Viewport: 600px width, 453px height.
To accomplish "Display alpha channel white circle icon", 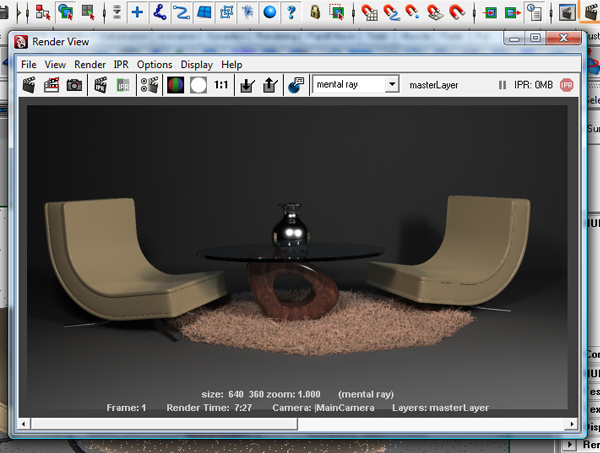I will click(x=198, y=85).
